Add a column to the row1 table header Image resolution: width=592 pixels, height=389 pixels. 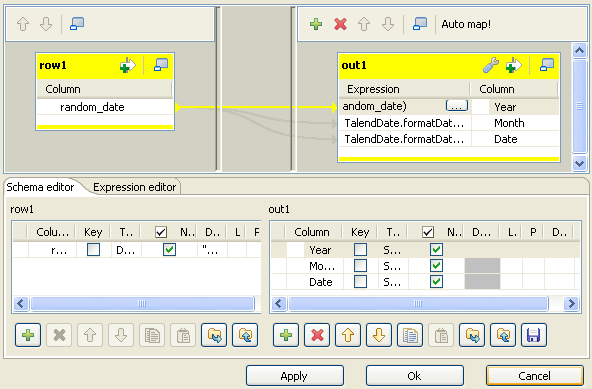[x=128, y=65]
